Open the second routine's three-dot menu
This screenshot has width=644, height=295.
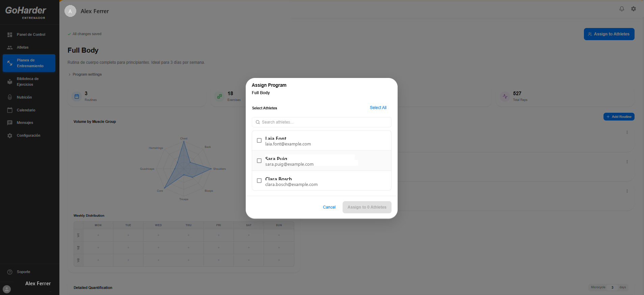627,162
